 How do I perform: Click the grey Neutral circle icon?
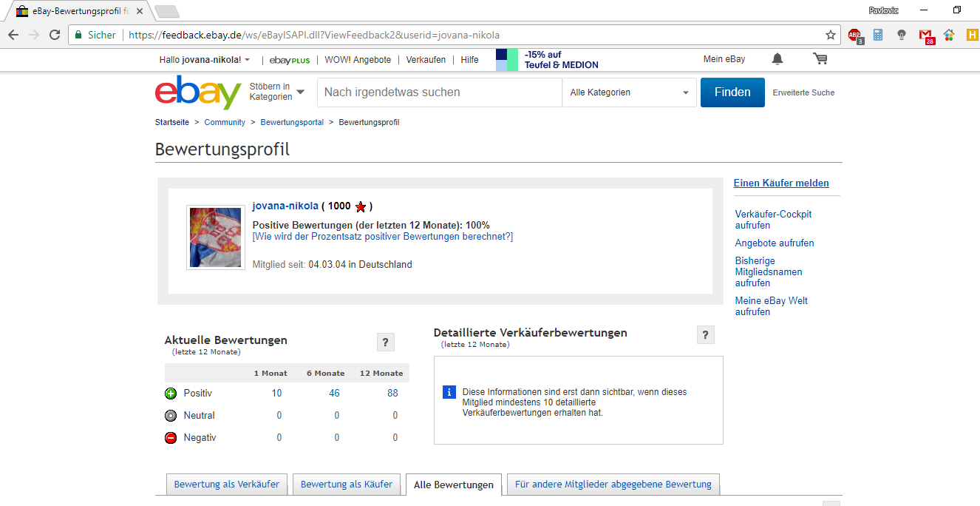[x=171, y=416]
